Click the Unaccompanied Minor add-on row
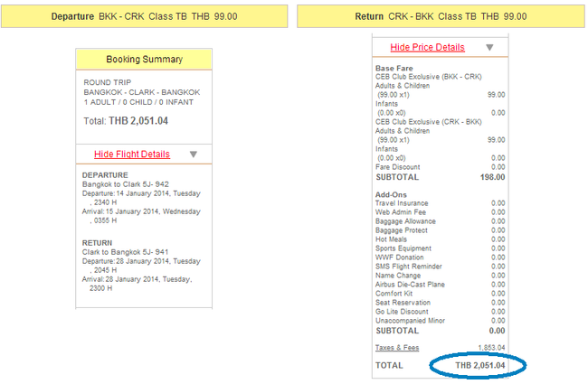The height and width of the screenshot is (384, 588). (441, 321)
